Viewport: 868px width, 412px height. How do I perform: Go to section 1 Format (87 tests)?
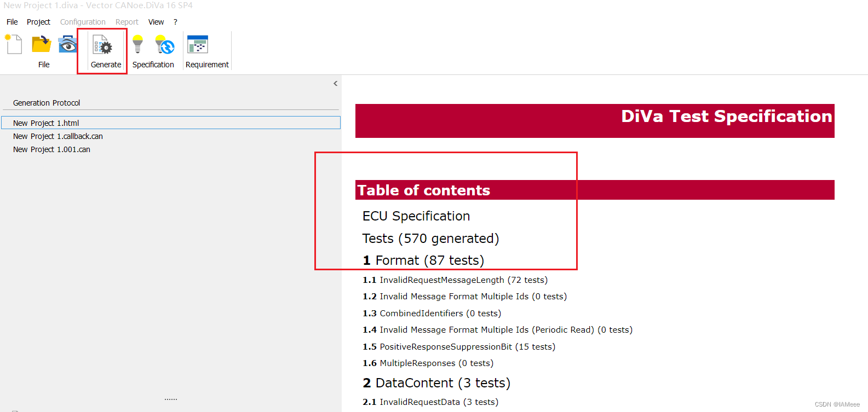click(x=423, y=260)
